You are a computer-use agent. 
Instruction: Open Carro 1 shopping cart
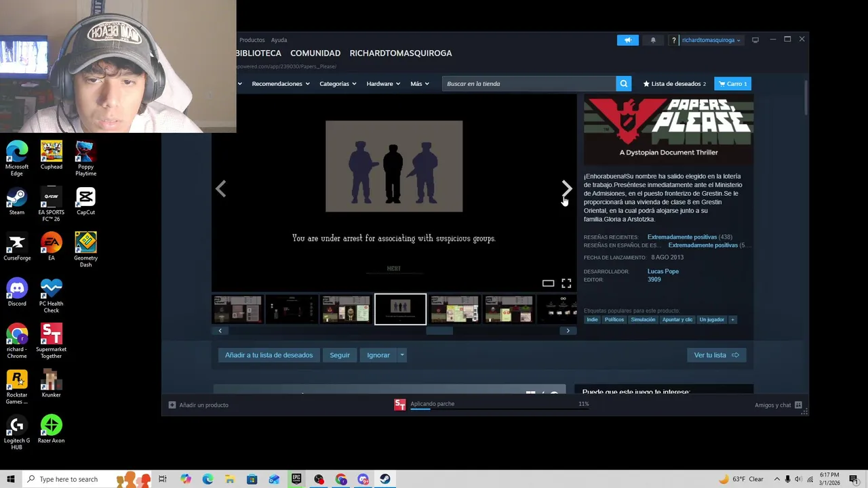tap(732, 83)
